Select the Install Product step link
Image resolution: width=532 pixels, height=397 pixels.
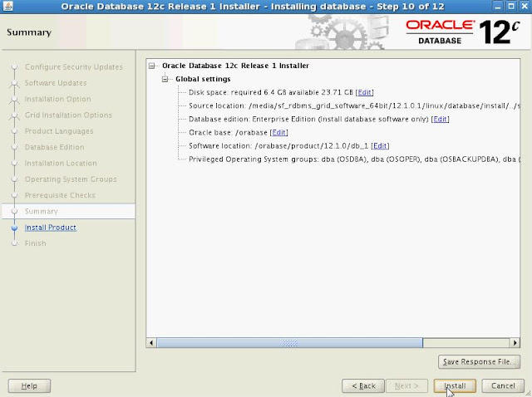coord(51,228)
